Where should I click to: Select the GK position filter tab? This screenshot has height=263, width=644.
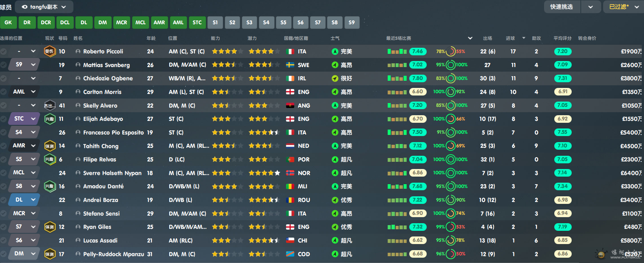click(8, 22)
